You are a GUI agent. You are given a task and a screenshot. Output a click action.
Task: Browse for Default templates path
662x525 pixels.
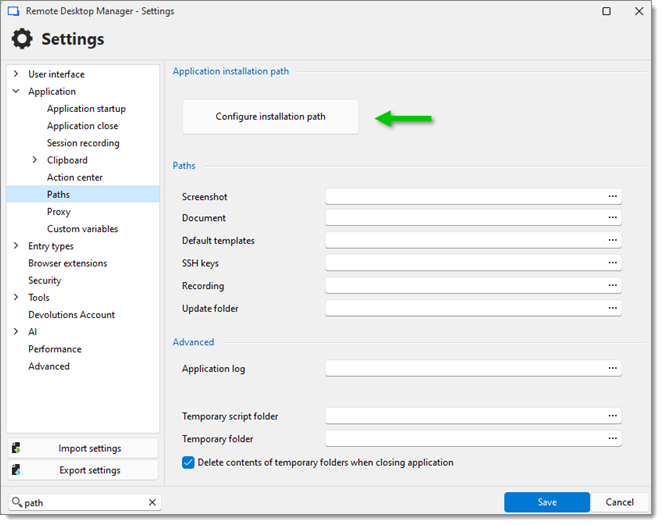[x=612, y=241]
